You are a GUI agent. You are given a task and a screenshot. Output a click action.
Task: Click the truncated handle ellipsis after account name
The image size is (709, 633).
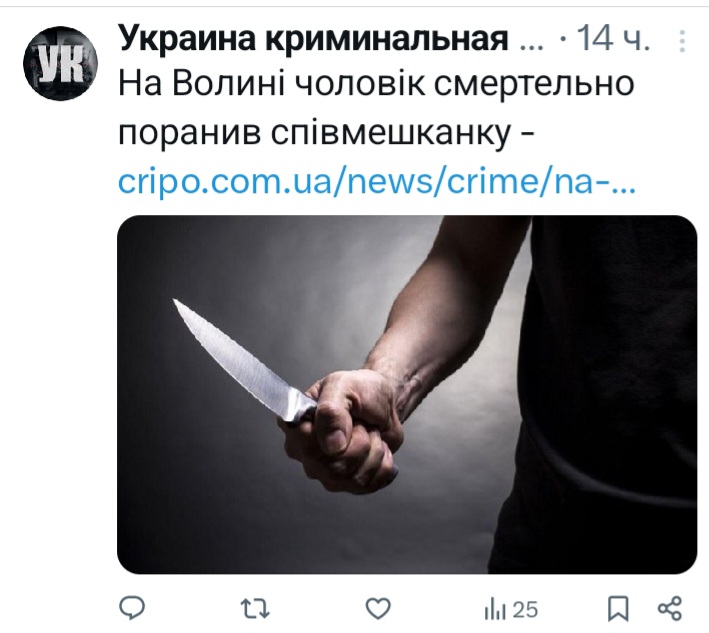coord(532,41)
